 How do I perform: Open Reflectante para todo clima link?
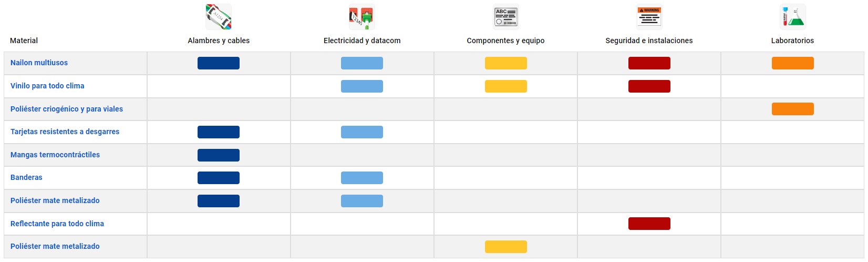coord(57,224)
